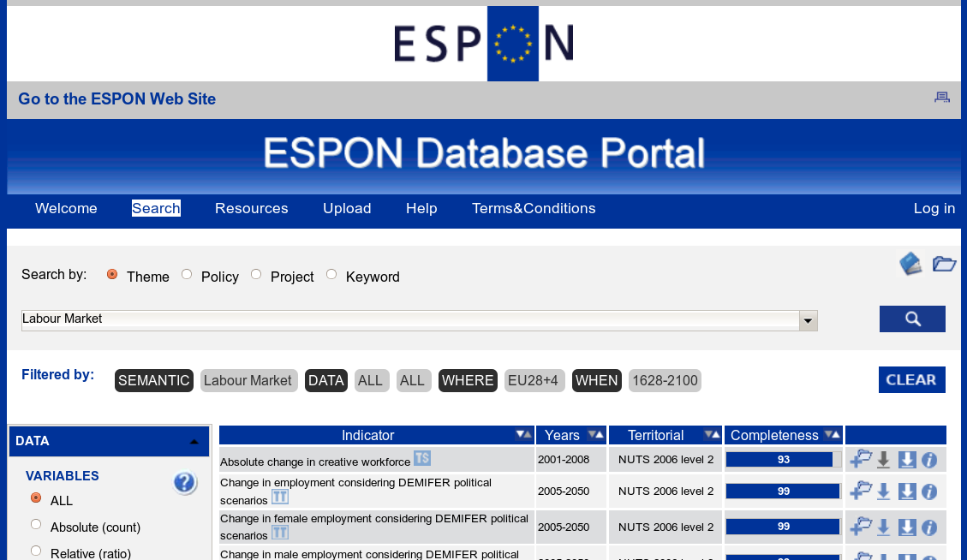Select the Policy search option
This screenshot has height=560, width=967.
[187, 275]
